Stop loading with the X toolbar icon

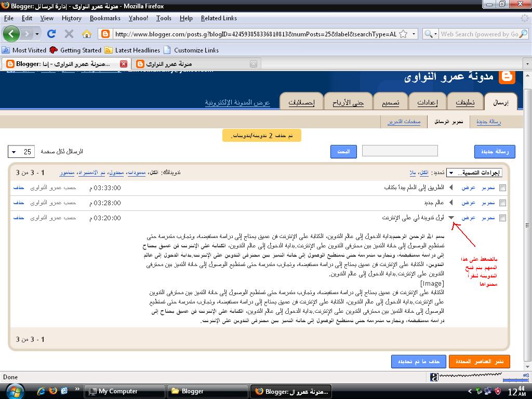69,34
